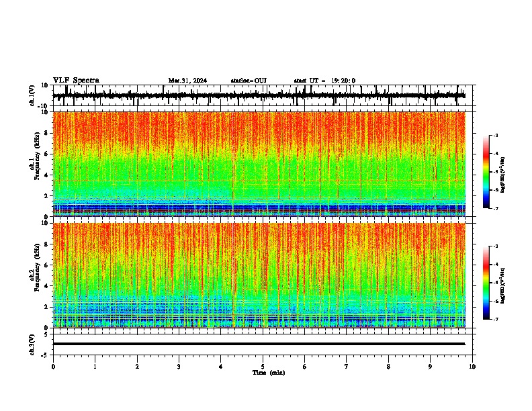Click inside the ch.1 spectrogram panel

259,164
